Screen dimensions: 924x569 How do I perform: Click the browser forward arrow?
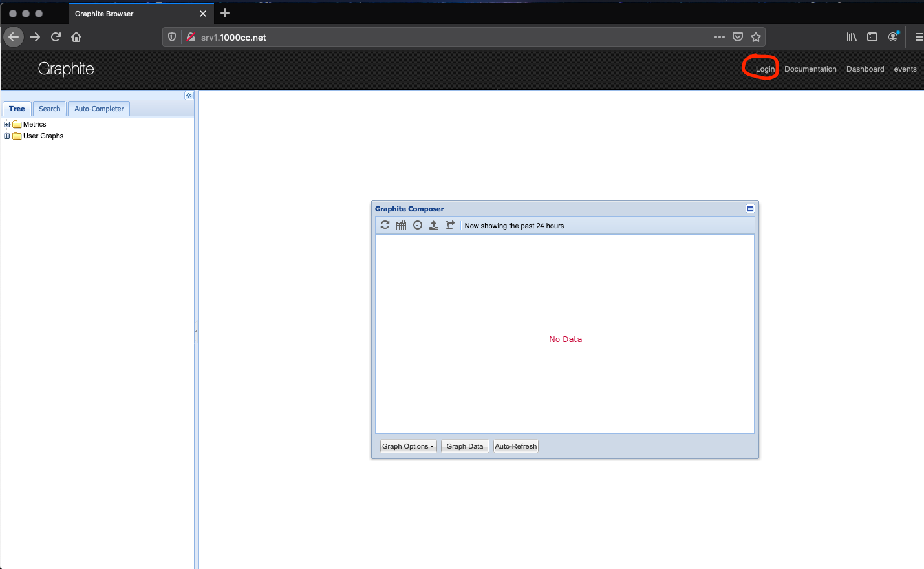click(35, 37)
